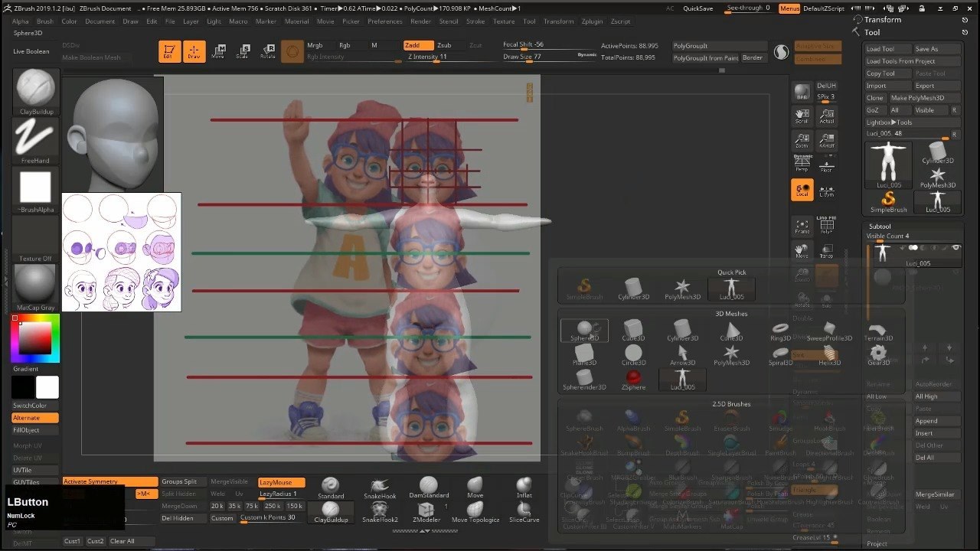Open the Luci_005 current tool thumbnail
Screen dimensions: 980x551
coord(889,165)
